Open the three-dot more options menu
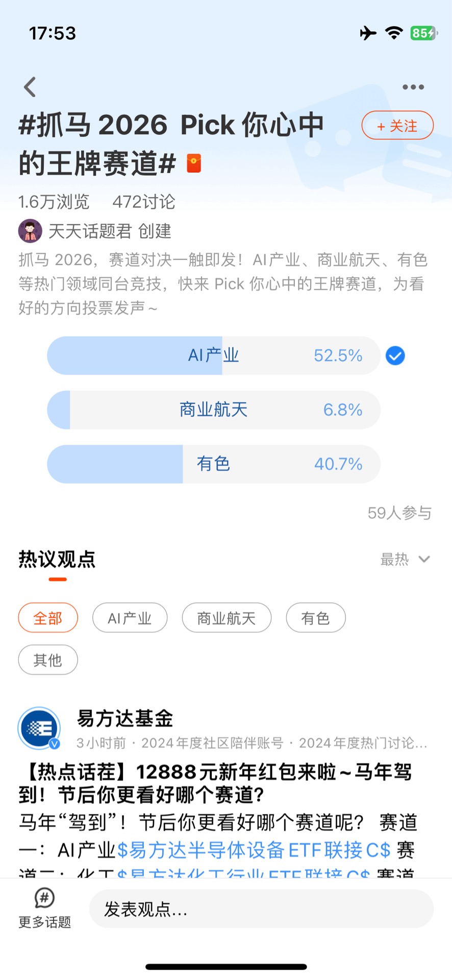Screen dimensions: 452x980 pyautogui.click(x=413, y=87)
